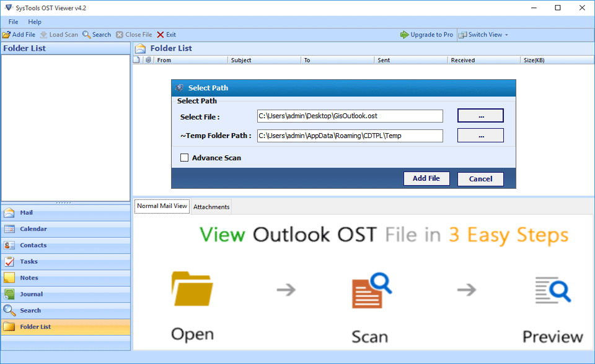The image size is (595, 364).
Task: Click the Scan document magnifier icon
Action: tap(371, 290)
